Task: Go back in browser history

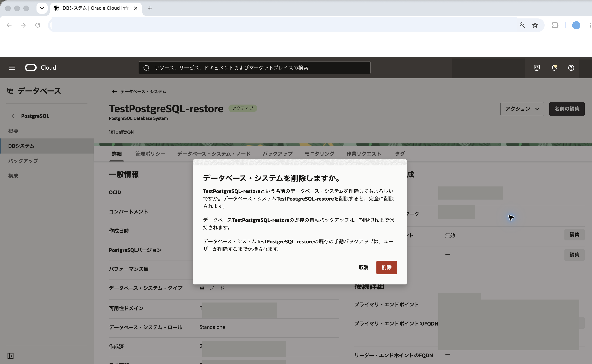Action: pyautogui.click(x=9, y=25)
